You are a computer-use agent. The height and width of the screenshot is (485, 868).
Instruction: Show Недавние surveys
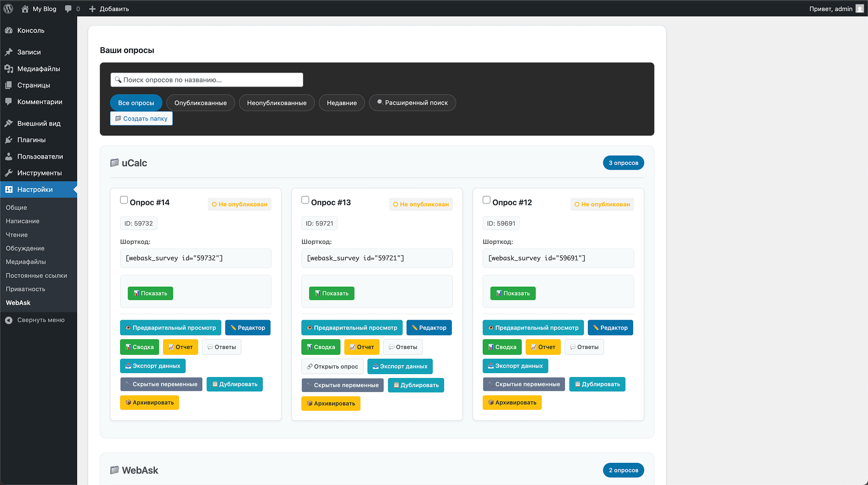coord(342,103)
